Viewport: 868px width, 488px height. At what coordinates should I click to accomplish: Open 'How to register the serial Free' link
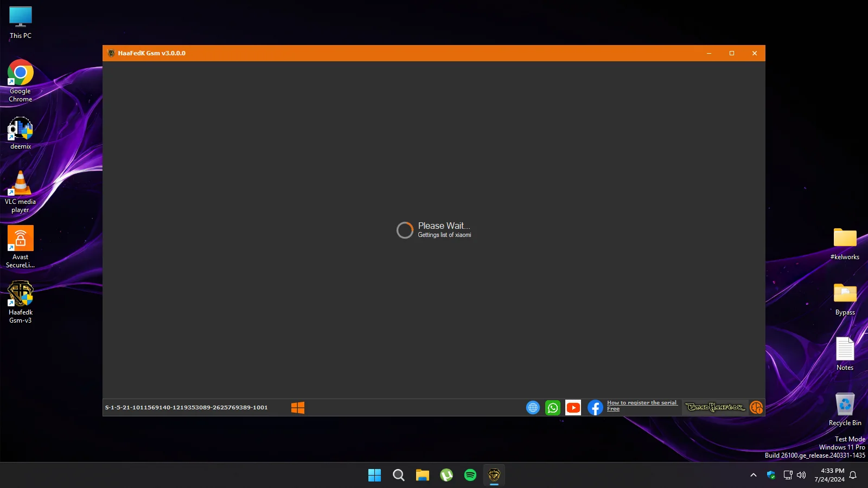(x=642, y=406)
